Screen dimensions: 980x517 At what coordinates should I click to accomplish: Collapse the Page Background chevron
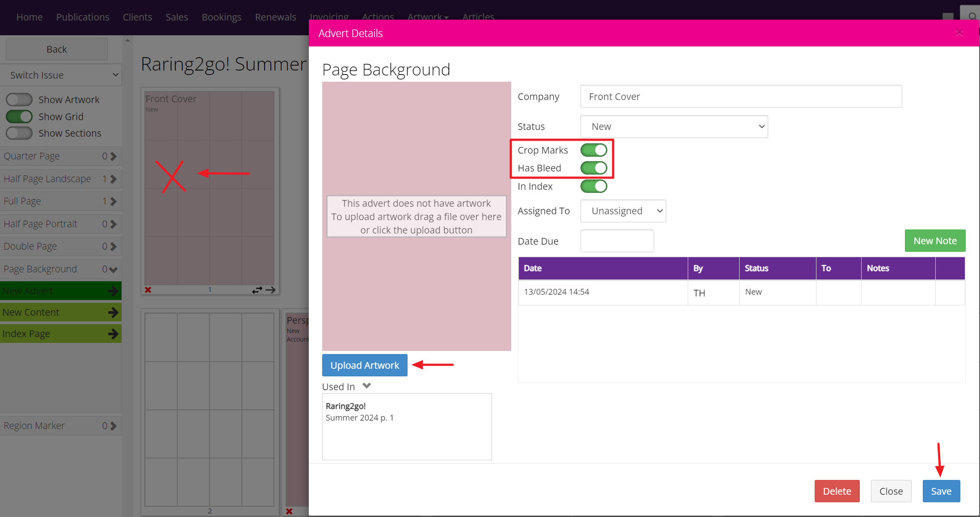tap(114, 270)
